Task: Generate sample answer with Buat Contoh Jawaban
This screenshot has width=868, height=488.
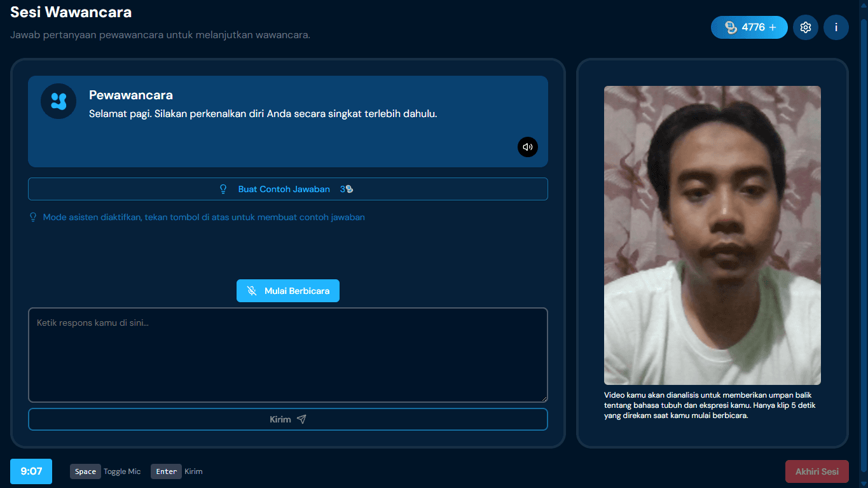Action: 288,189
